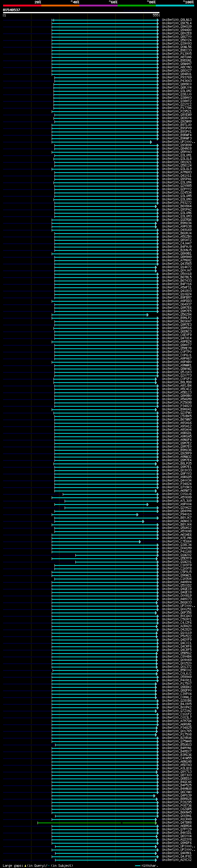The height and width of the screenshot is (868, 197).
Task: Open the last hit UniRef100_A2VCX2
Action: pos(177,860)
